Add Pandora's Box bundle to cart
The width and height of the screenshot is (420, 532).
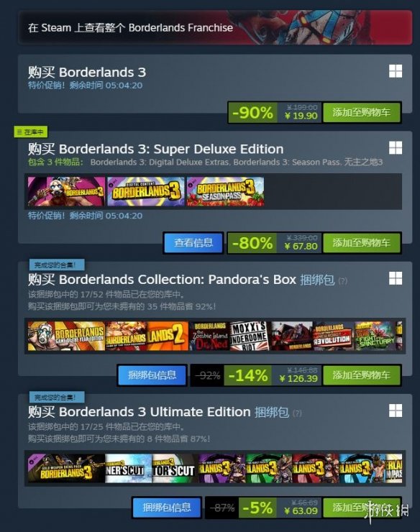362,375
